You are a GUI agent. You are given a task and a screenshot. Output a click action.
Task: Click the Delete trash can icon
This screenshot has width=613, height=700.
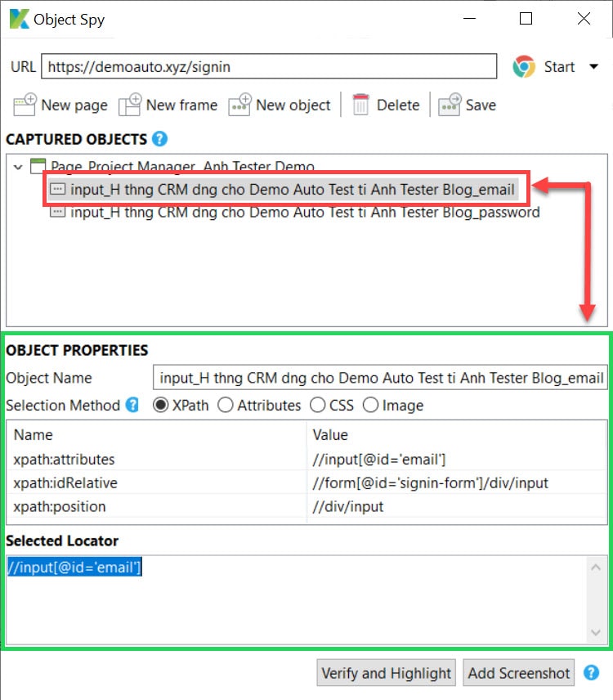pos(360,105)
